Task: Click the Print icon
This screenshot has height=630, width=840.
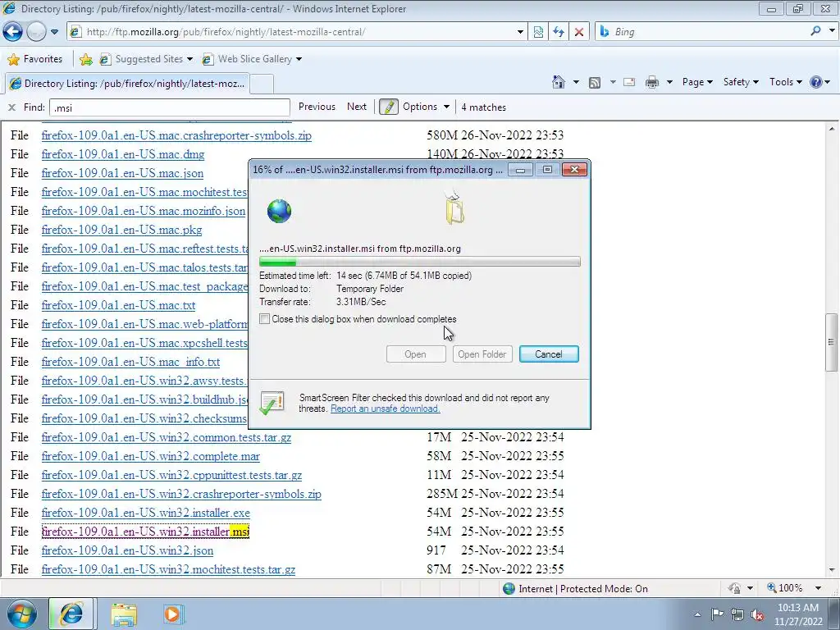Action: (651, 82)
